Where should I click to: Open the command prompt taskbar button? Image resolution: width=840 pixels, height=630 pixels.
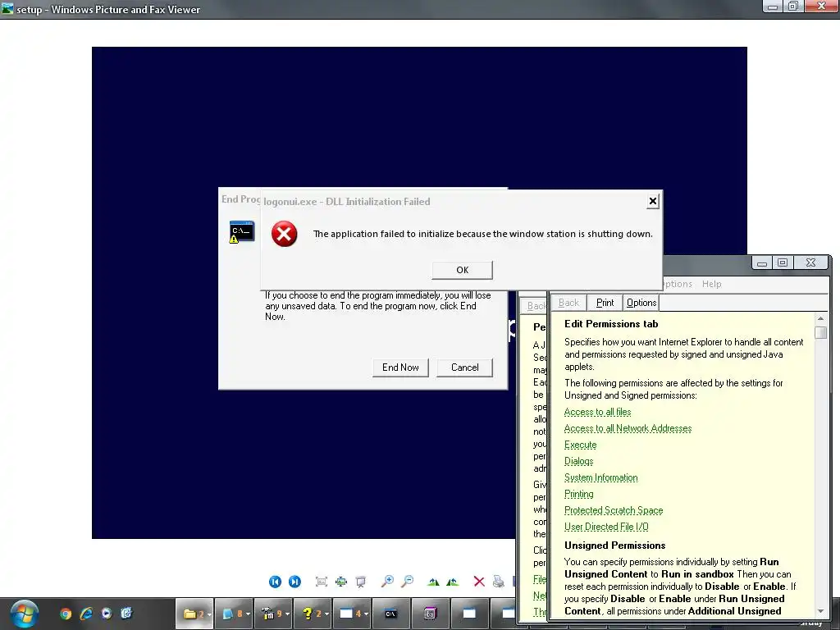pyautogui.click(x=391, y=614)
